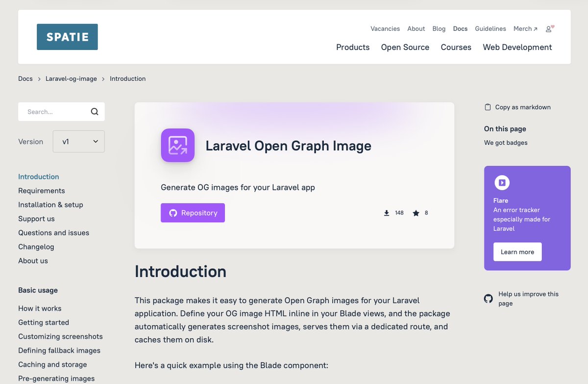Click the Docs breadcrumb link

(25, 78)
